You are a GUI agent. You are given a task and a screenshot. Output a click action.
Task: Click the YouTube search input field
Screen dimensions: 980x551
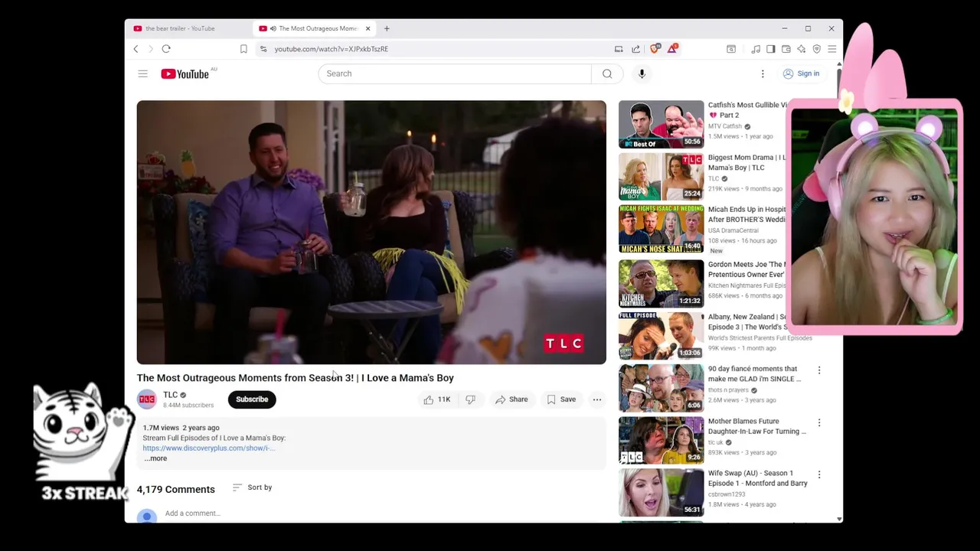tap(455, 73)
